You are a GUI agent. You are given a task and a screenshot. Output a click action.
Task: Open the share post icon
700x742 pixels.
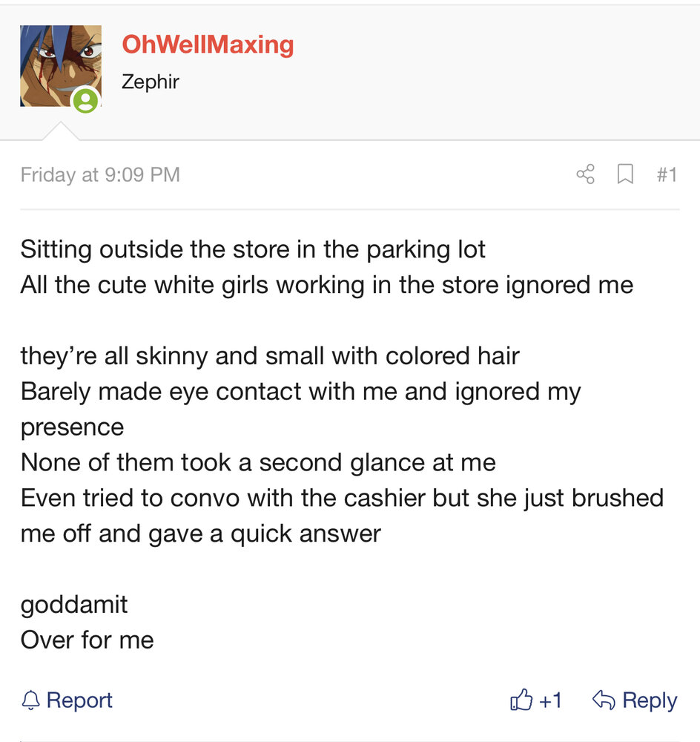pyautogui.click(x=586, y=174)
